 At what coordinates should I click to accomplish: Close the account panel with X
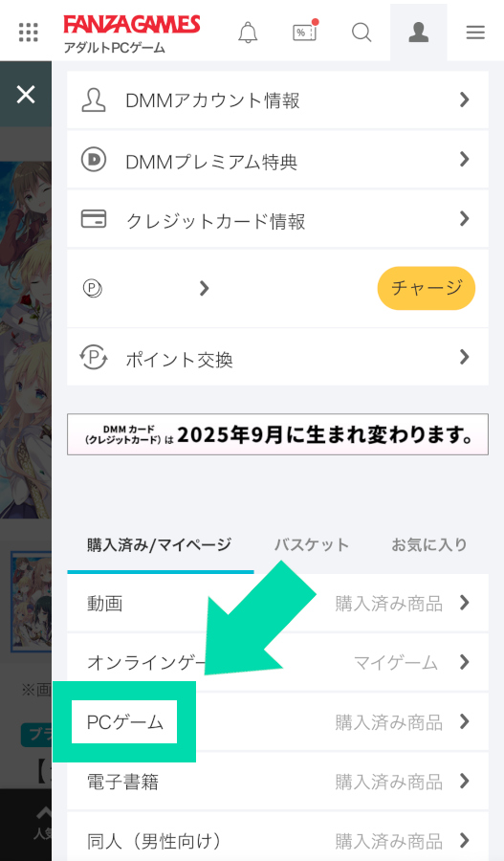(26, 95)
